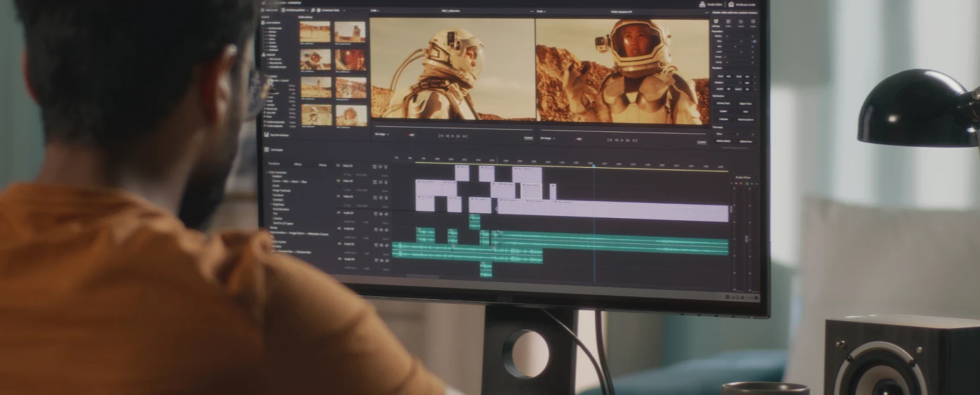Viewport: 980px width, 395px height.
Task: Toggle visibility icon on Video 02 track
Action: point(386,182)
